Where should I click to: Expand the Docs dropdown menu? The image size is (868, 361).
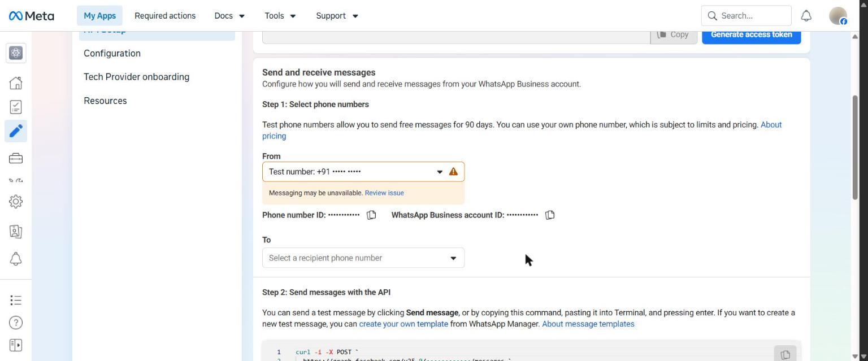229,16
